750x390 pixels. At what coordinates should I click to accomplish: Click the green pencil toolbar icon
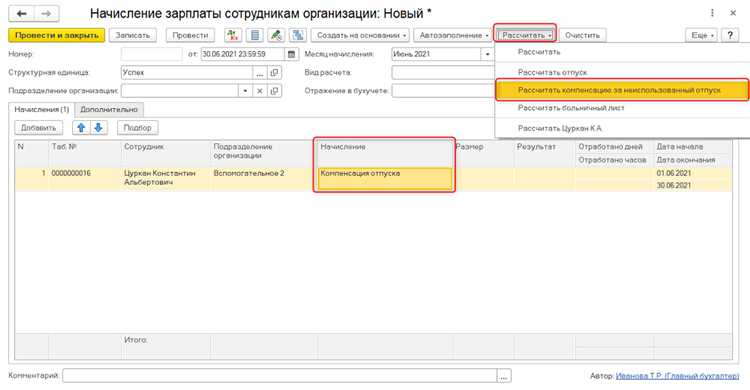tap(276, 35)
